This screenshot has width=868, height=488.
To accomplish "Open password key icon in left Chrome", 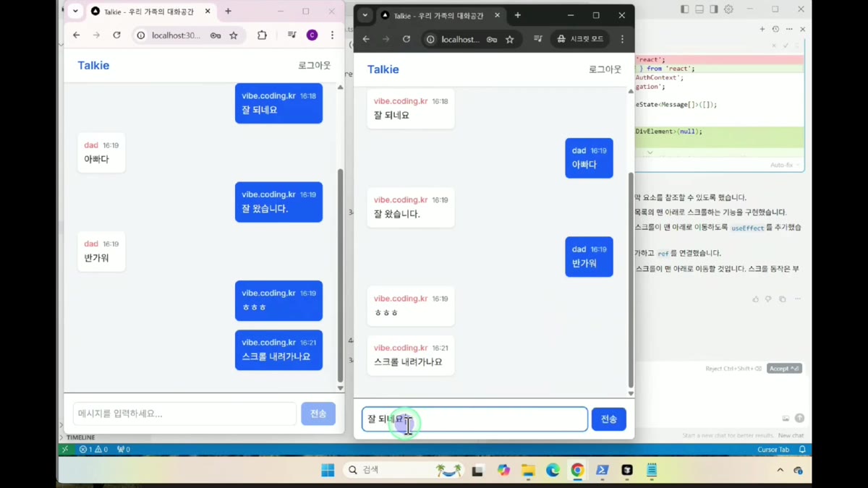I will coord(216,35).
